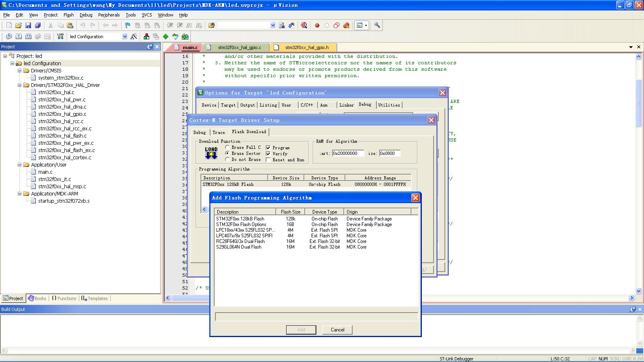
Task: Select stm32f0xx_hal_gpio.c in the project tree
Action: pyautogui.click(x=62, y=114)
